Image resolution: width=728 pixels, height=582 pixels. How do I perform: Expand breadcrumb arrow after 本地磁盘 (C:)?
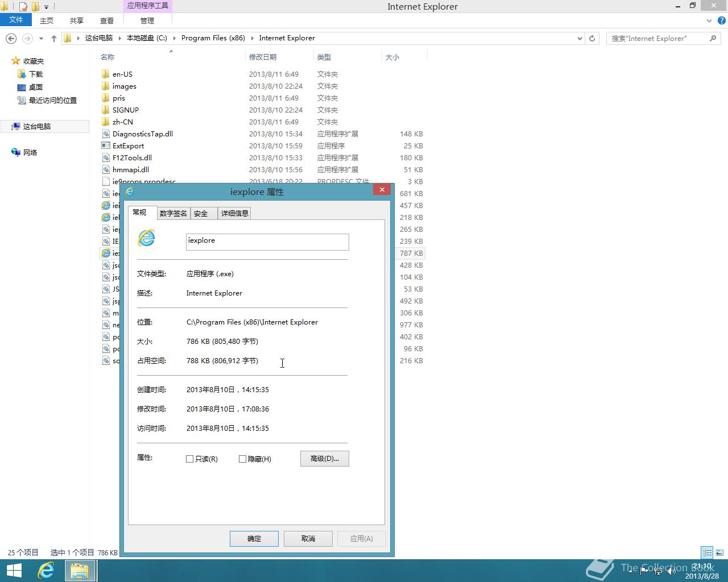click(x=174, y=38)
